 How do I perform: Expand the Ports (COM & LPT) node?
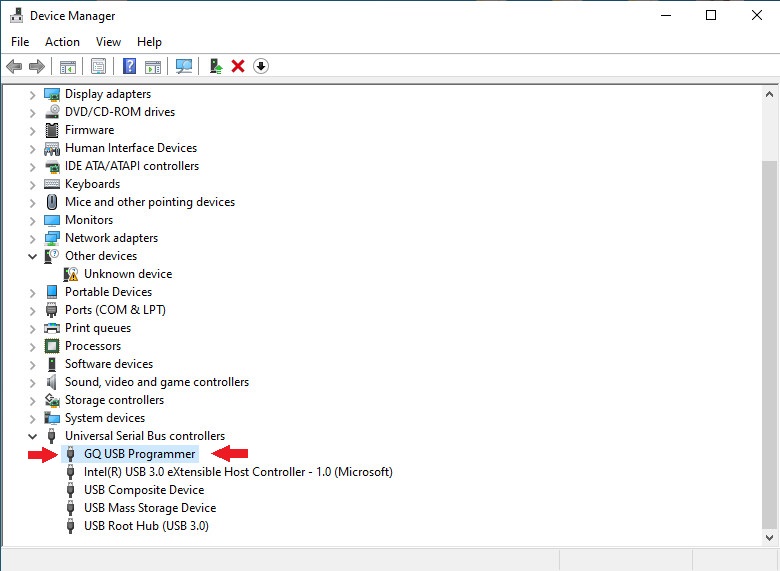click(33, 310)
